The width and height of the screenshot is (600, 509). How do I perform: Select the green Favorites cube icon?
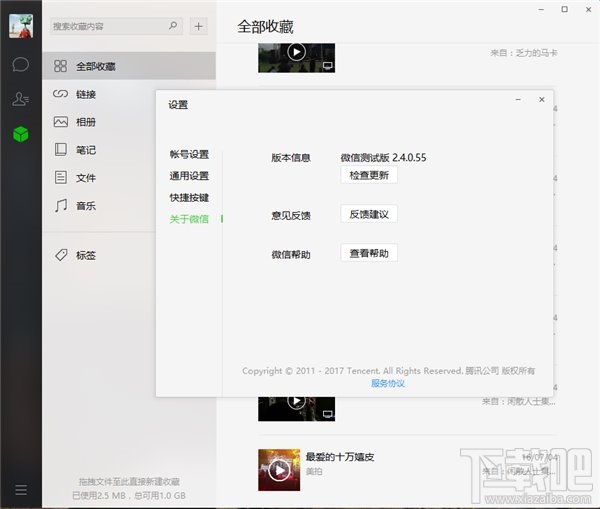click(21, 134)
